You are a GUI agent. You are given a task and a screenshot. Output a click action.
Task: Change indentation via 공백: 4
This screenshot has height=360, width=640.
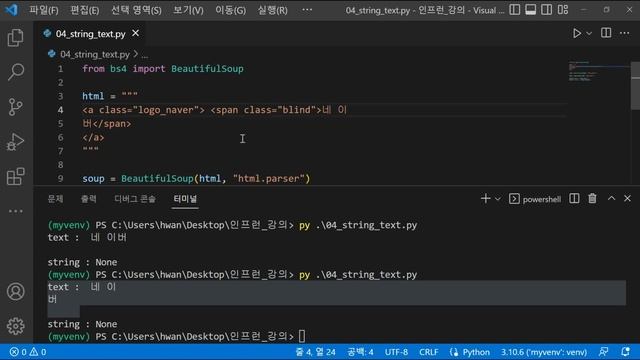pyautogui.click(x=360, y=352)
